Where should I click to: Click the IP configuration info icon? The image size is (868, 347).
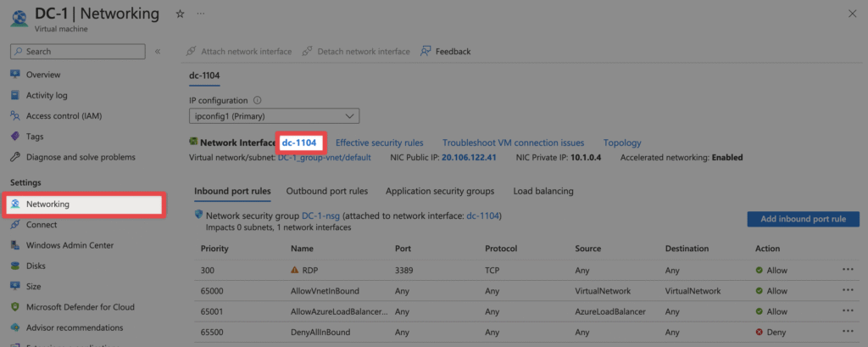click(257, 100)
